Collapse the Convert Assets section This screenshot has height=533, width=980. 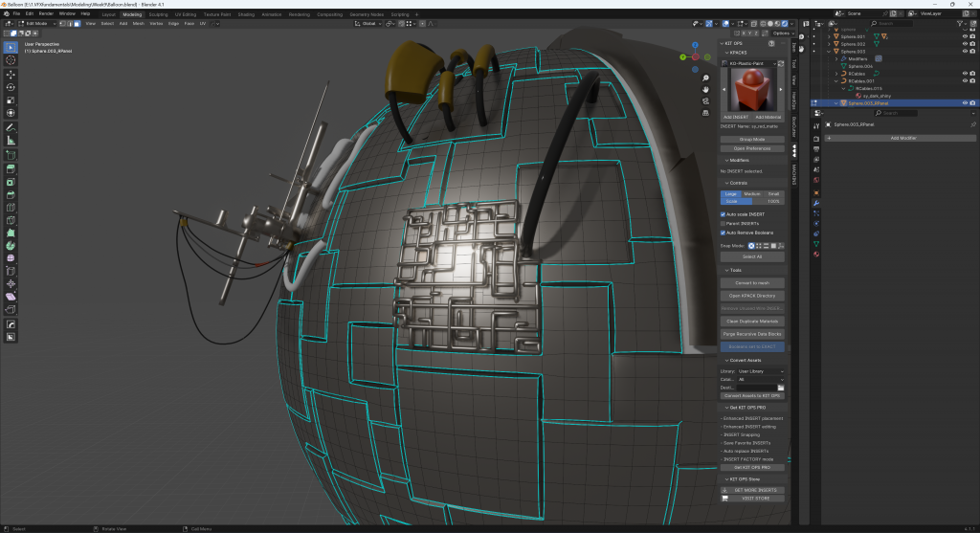point(743,361)
